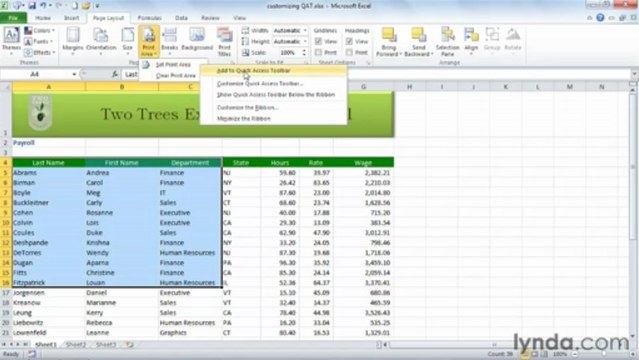Switch to the View tab

click(x=239, y=18)
